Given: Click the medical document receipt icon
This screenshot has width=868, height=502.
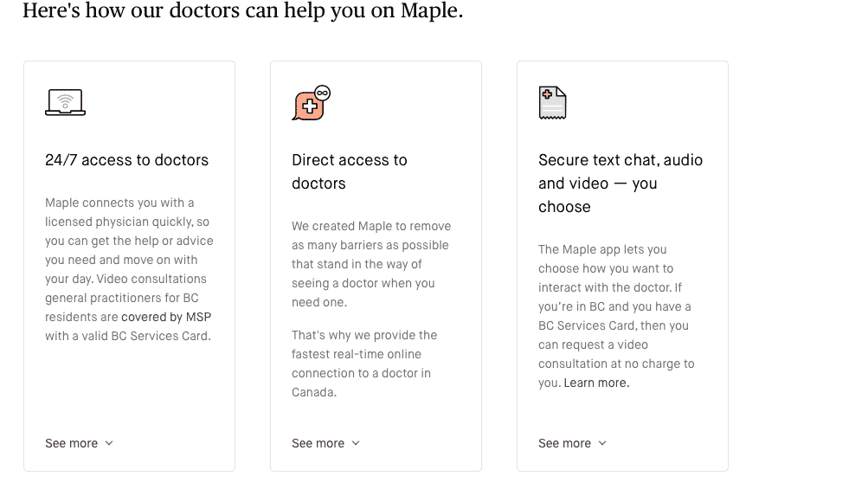Looking at the screenshot, I should (552, 103).
